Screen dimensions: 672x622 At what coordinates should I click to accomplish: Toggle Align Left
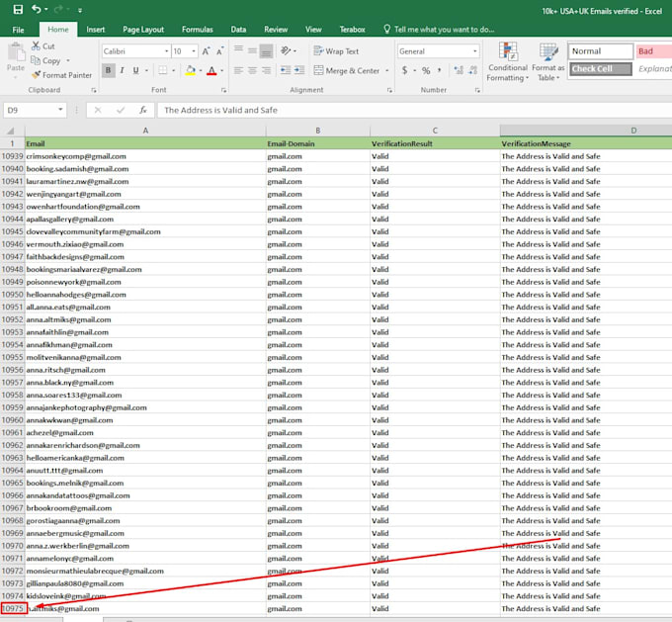point(239,70)
